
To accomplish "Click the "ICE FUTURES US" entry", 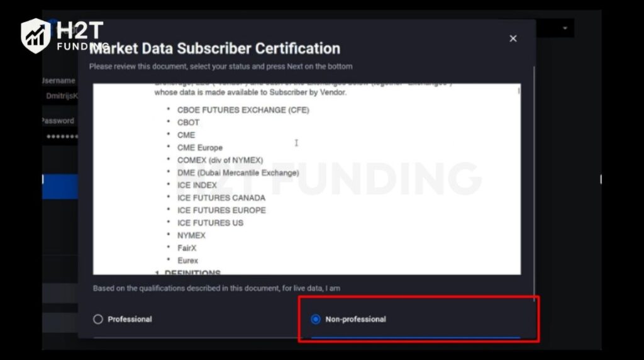I will point(210,223).
